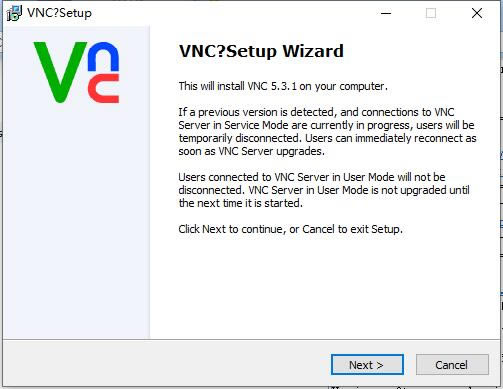Click the greyed-out maximize button

click(x=431, y=13)
